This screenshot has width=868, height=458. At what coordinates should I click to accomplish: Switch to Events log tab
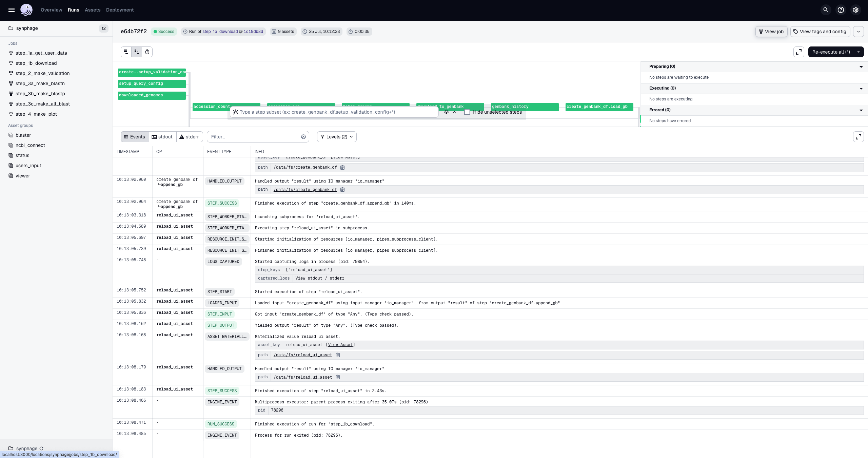pos(135,137)
